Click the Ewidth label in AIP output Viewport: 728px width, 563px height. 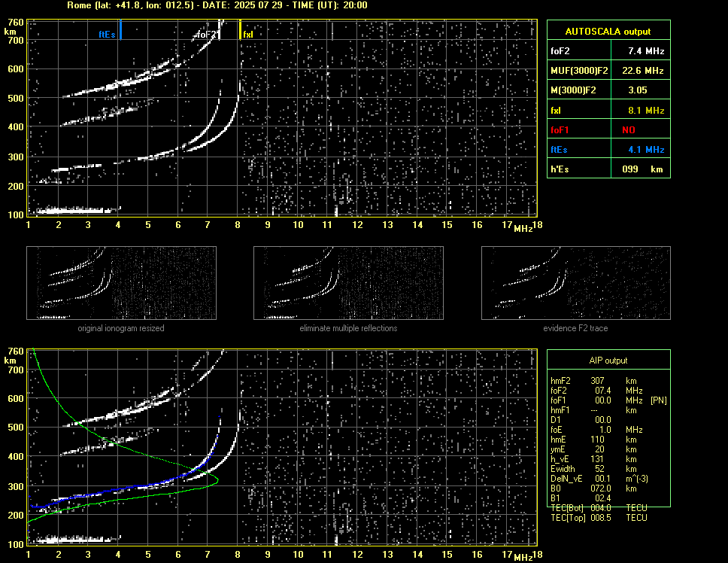click(x=563, y=469)
